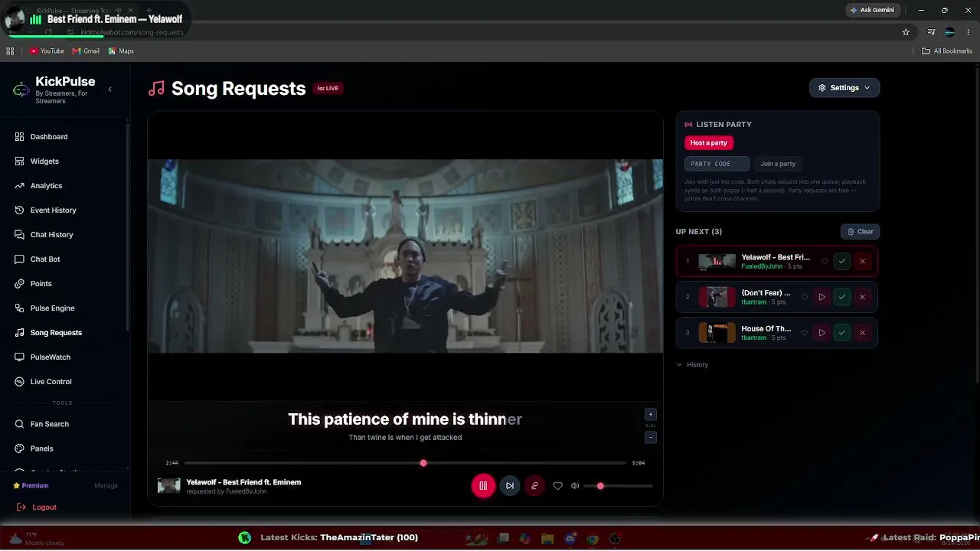Click the now-playing album thumbnail
980x551 pixels.
point(169,486)
